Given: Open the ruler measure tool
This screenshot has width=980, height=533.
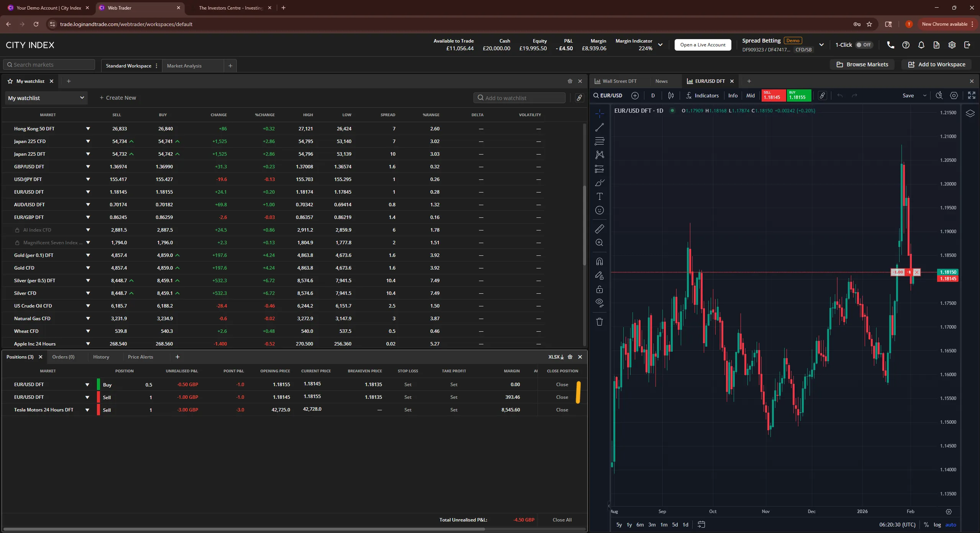Looking at the screenshot, I should [600, 229].
